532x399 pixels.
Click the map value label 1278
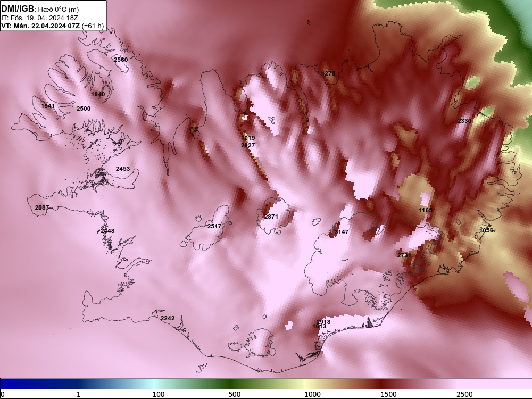pyautogui.click(x=328, y=73)
